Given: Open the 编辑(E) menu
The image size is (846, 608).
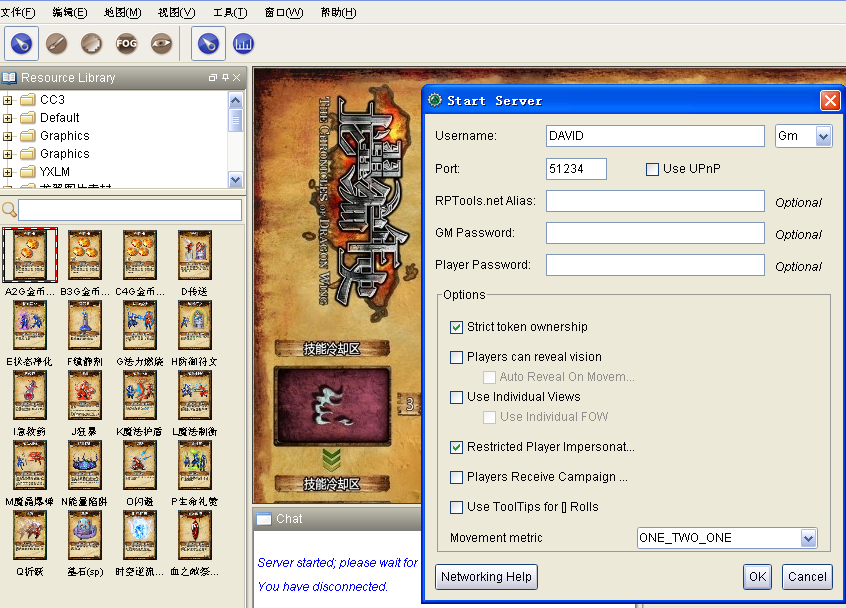Looking at the screenshot, I should [70, 12].
